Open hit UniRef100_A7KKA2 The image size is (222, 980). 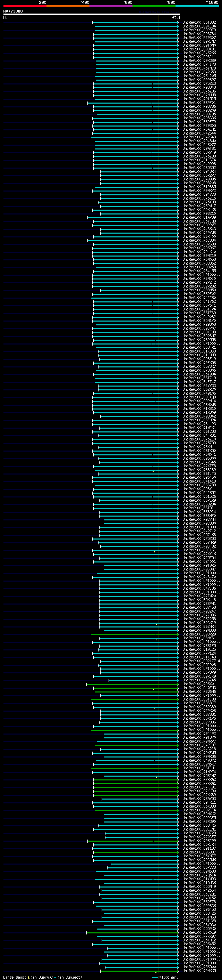(x=199, y=779)
